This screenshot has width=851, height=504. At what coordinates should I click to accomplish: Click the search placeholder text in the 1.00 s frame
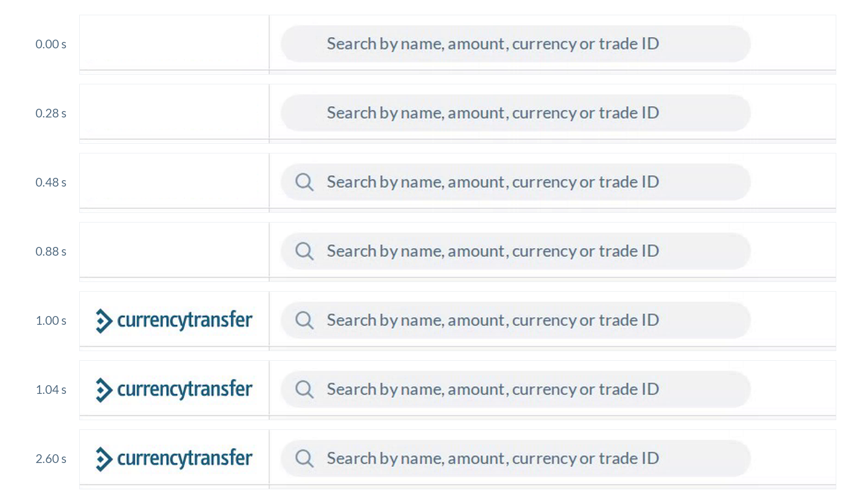(x=493, y=320)
